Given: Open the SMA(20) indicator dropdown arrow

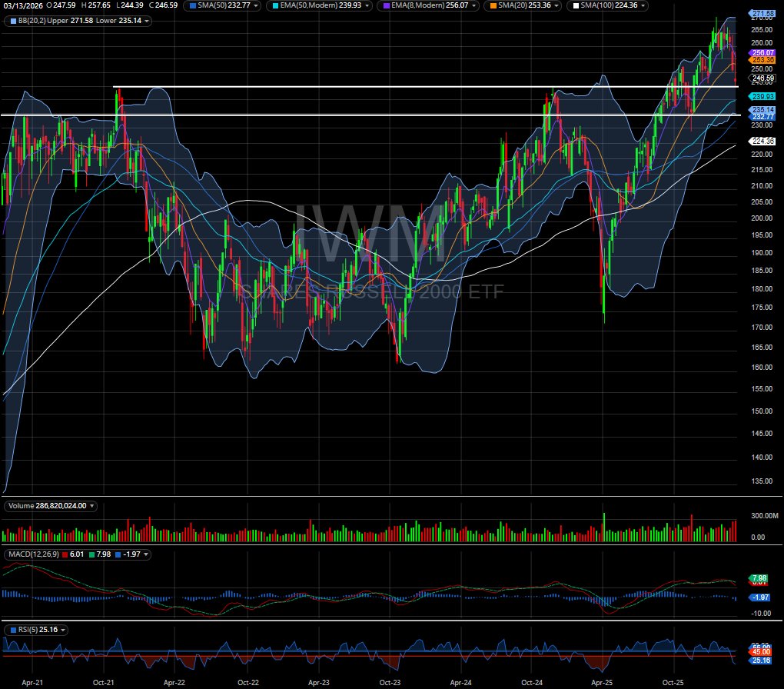Looking at the screenshot, I should [x=556, y=5].
